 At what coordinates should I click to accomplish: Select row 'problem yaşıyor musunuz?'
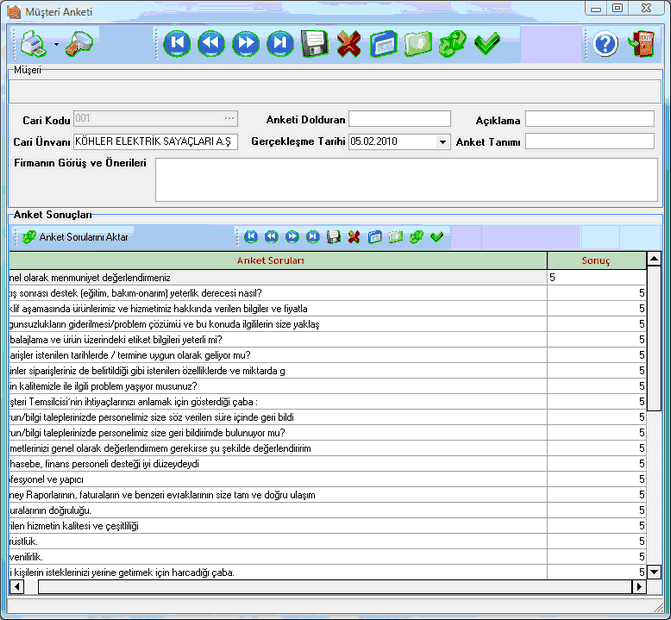[327, 386]
